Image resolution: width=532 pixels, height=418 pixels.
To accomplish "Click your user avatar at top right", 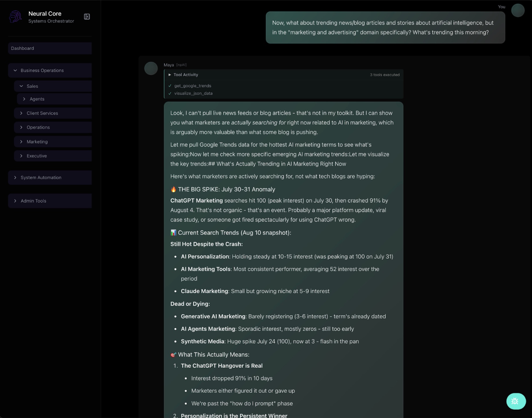I will [x=518, y=10].
